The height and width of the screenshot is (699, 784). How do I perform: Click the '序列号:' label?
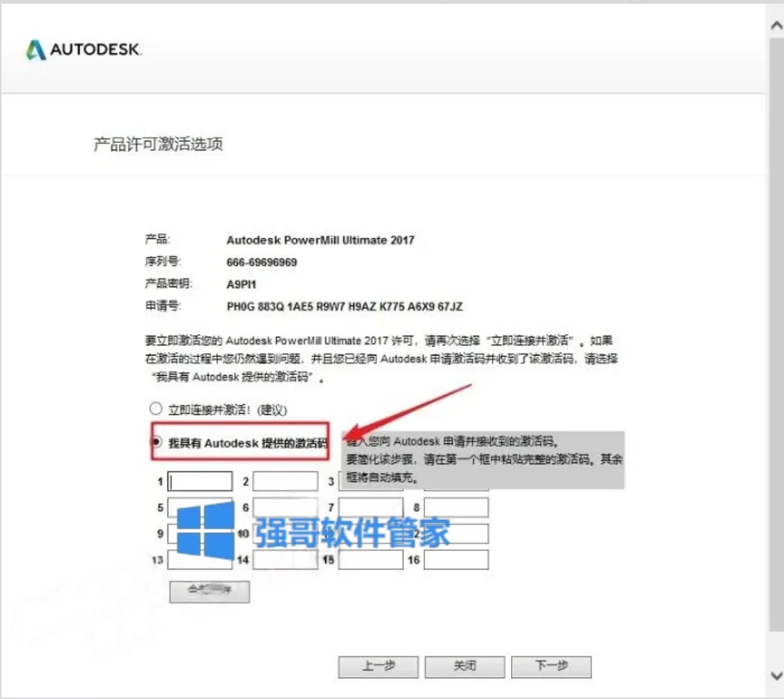[163, 262]
